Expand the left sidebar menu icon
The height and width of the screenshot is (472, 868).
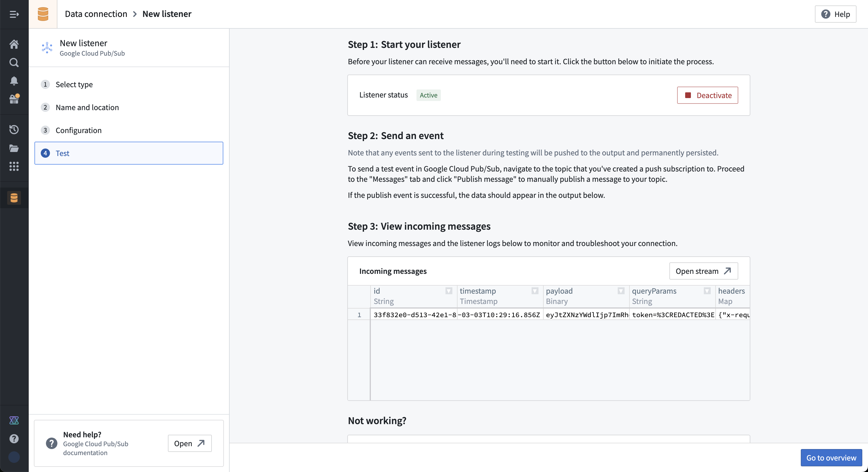point(14,14)
